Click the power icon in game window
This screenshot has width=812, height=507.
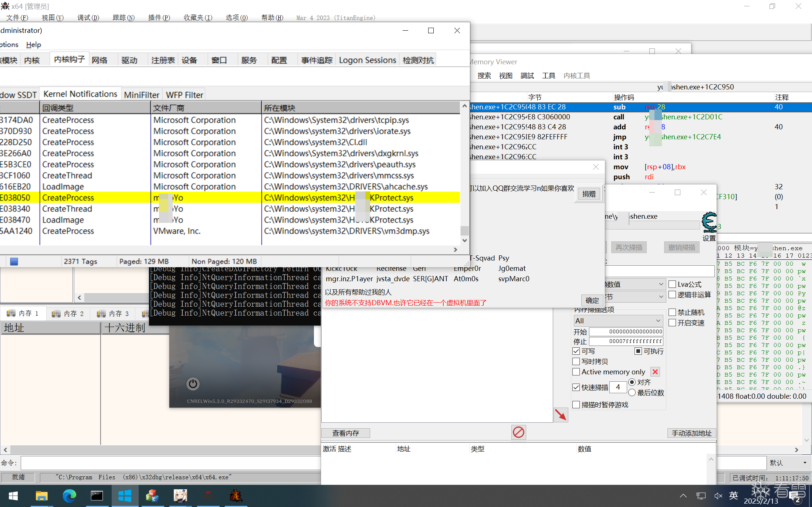pyautogui.click(x=193, y=384)
